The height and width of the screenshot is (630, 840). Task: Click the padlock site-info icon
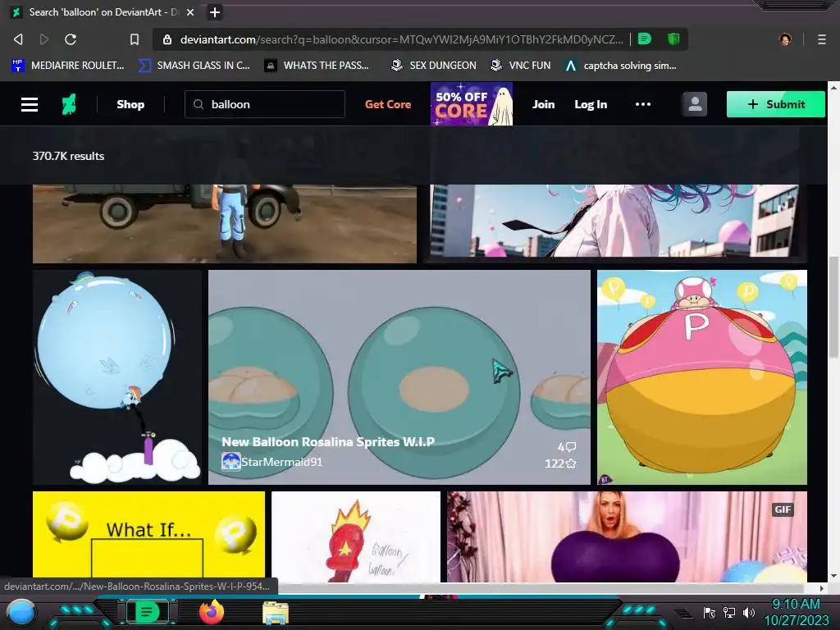coord(167,39)
